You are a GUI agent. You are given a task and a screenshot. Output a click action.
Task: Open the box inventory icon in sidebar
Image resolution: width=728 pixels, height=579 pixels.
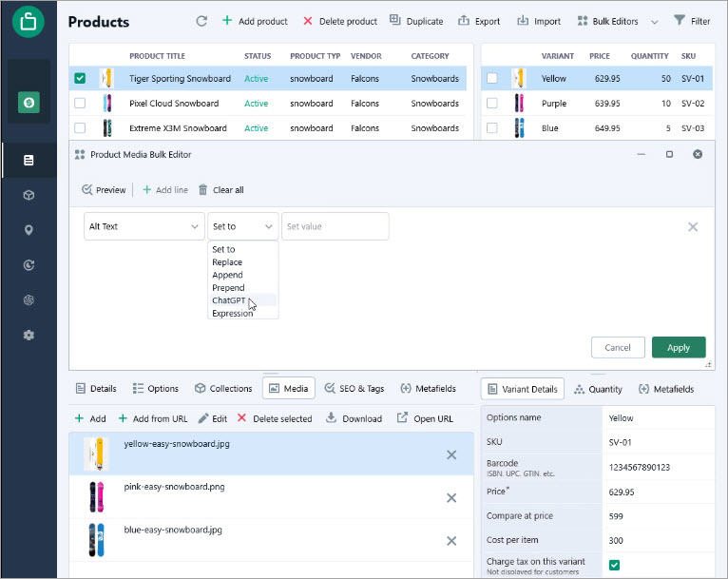(x=29, y=195)
